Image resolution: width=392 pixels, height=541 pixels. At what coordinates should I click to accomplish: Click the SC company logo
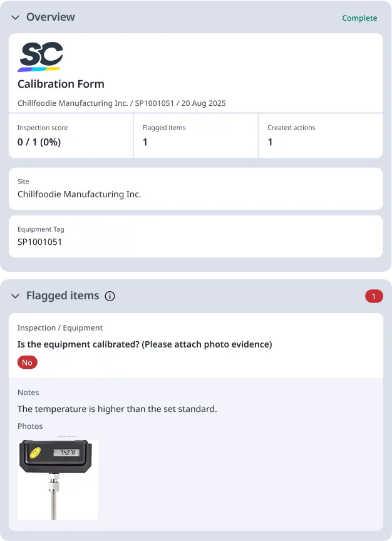[x=42, y=55]
